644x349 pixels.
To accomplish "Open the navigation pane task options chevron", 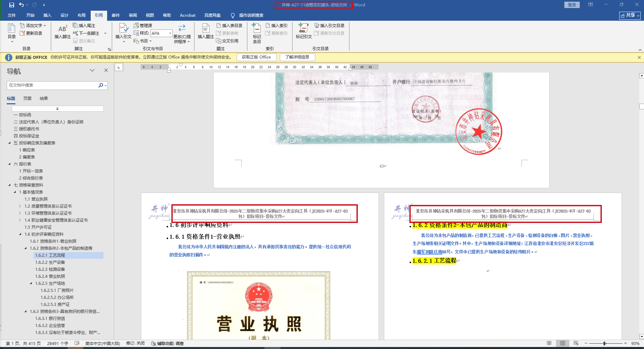I will 92,70.
